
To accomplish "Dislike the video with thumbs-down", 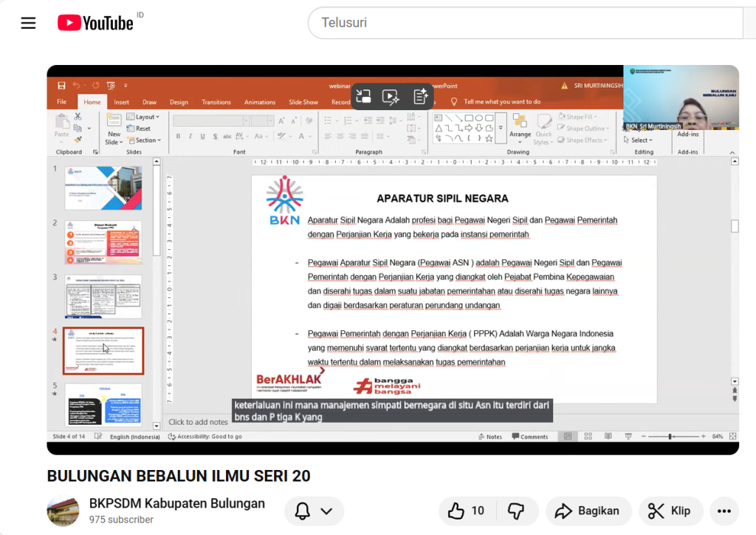I will pos(516,511).
